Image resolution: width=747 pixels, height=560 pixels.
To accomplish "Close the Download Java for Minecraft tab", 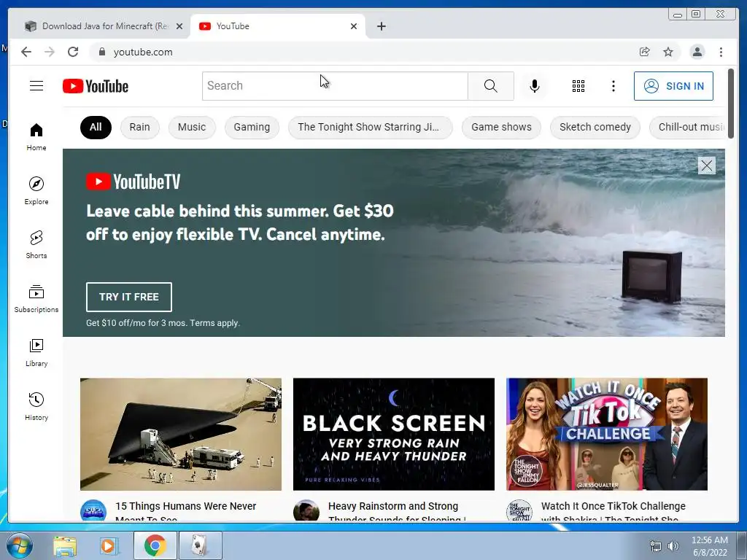I will point(179,26).
